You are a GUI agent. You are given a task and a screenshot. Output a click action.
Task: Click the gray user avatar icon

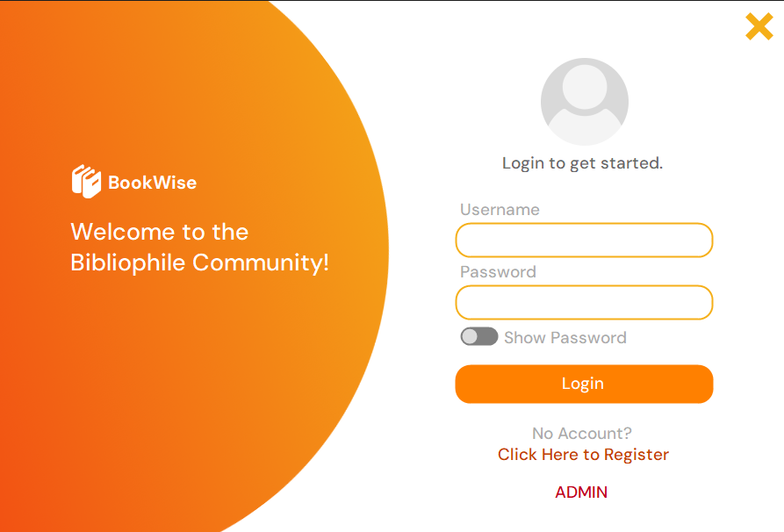coord(584,102)
